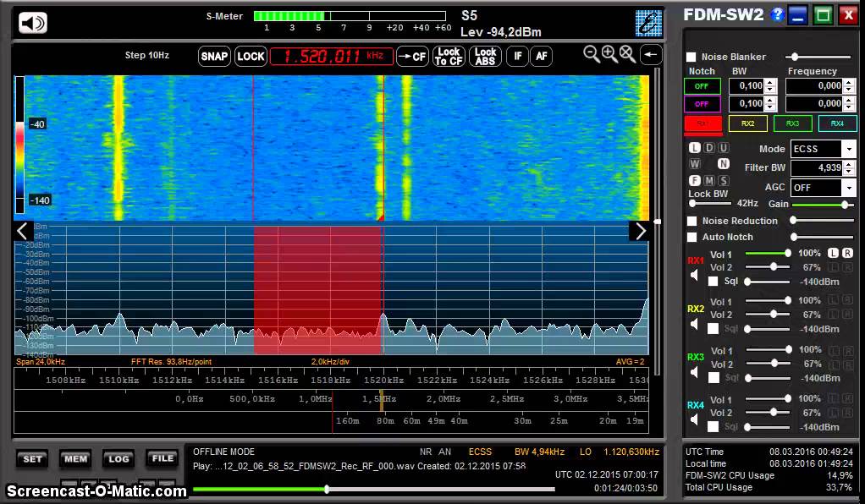
Task: Open the MEM memory button
Action: pos(75,459)
